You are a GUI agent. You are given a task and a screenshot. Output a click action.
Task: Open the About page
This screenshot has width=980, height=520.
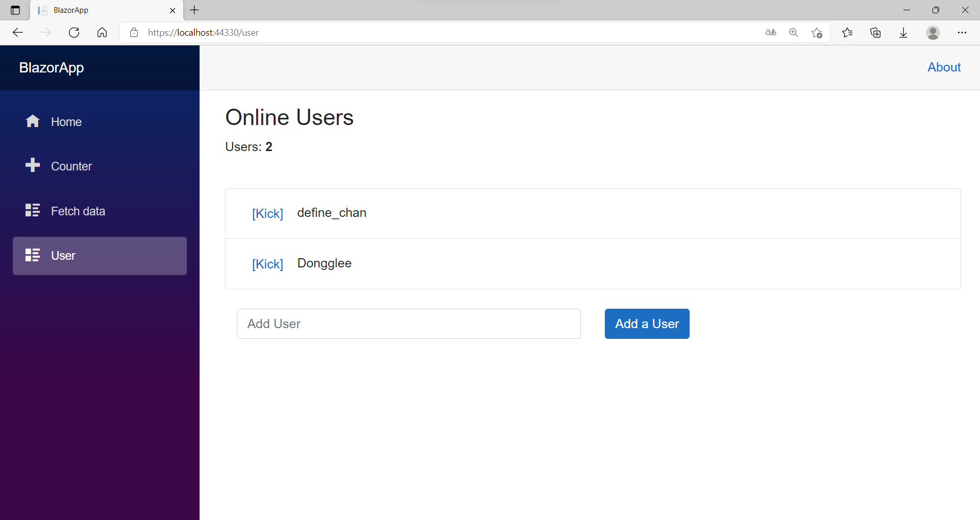click(944, 67)
